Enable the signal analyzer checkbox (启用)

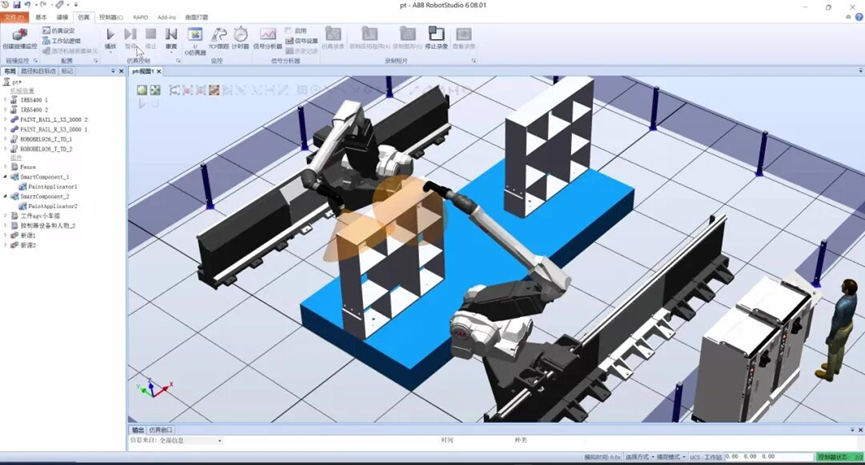[x=289, y=31]
